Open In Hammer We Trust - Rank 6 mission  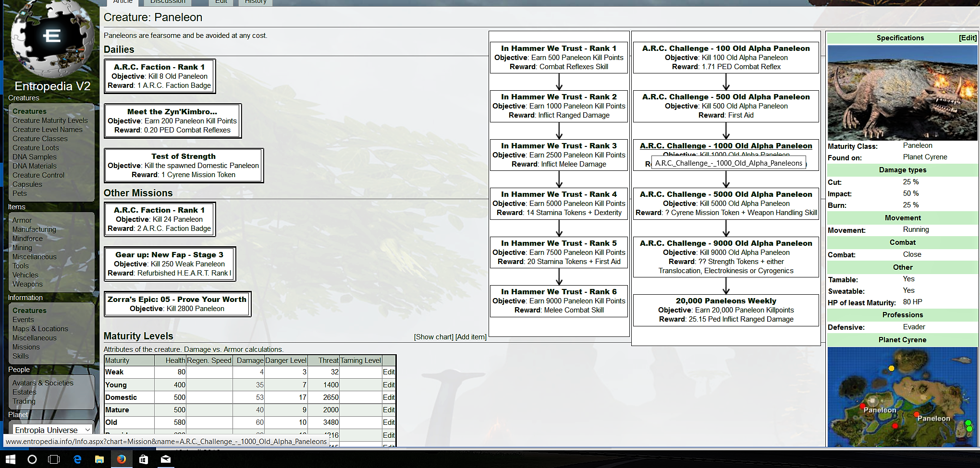pos(559,292)
